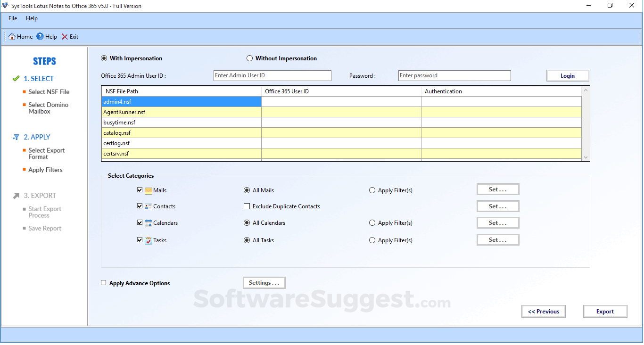Click the Select Domino Mailbox step
Viewport: 644px width, 345px height.
pos(48,108)
